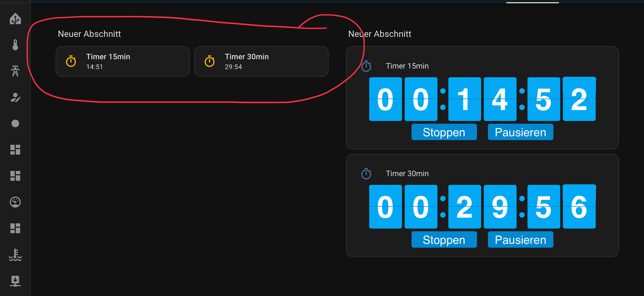Click yellow stopwatch icon on Timer 15min tile
Viewport: 644px width, 296px height.
click(71, 61)
